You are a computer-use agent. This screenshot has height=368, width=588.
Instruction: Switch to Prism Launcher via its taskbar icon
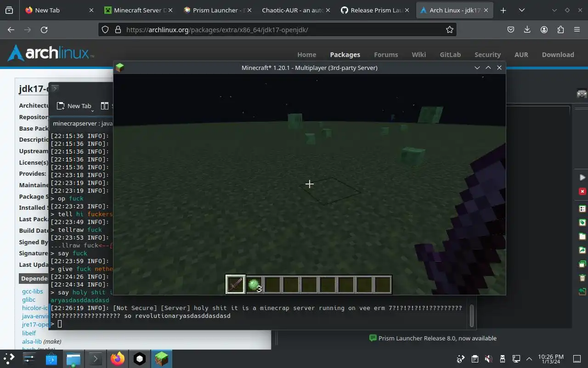[140, 359]
